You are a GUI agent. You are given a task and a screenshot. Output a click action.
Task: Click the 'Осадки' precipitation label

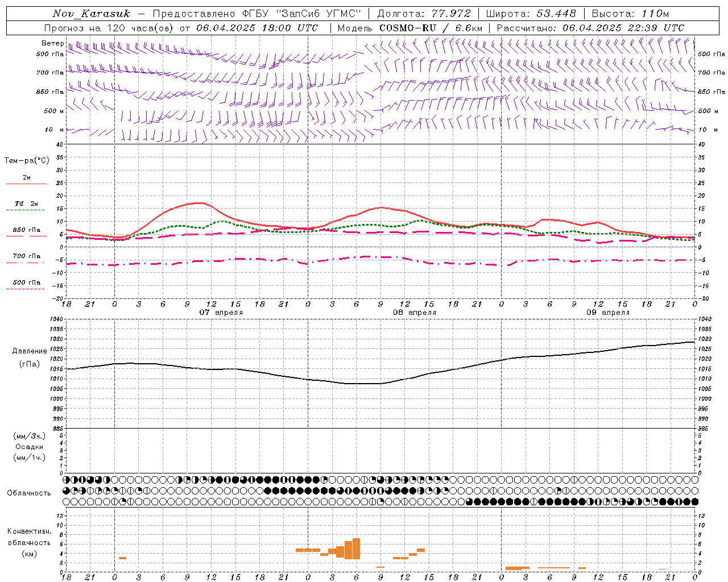pos(30,447)
